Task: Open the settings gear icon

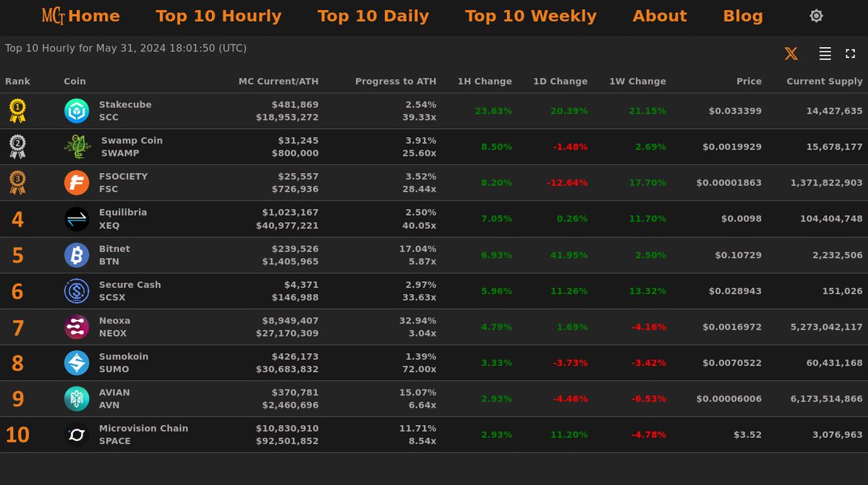Action: [816, 16]
